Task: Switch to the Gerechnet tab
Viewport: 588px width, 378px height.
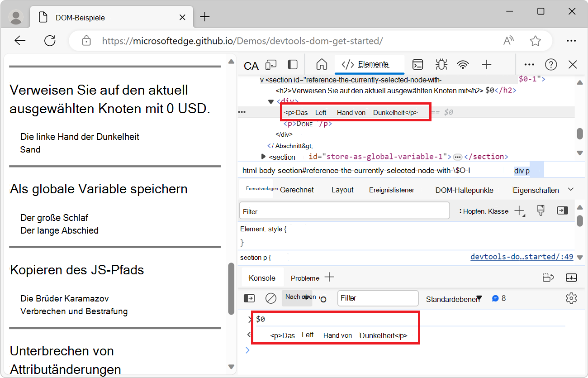Action: pyautogui.click(x=296, y=190)
